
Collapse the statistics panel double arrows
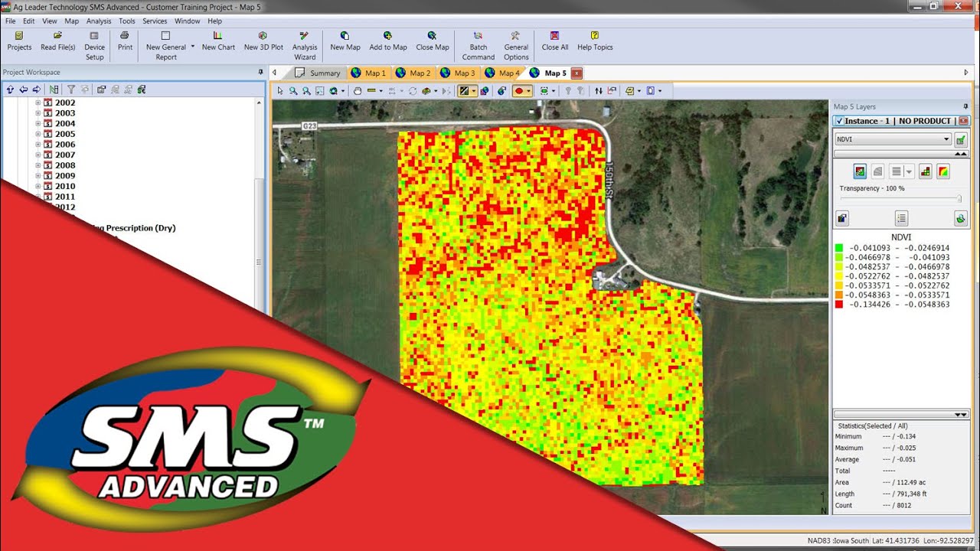click(x=961, y=414)
